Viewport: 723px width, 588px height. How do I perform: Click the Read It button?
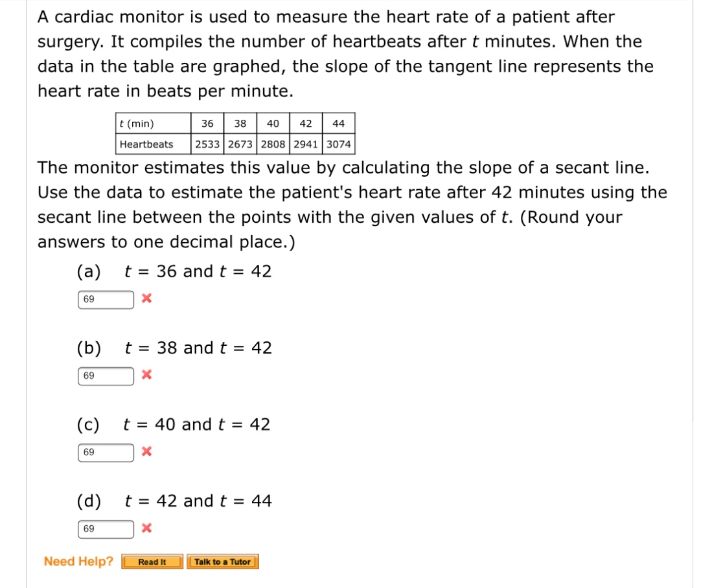click(x=152, y=562)
